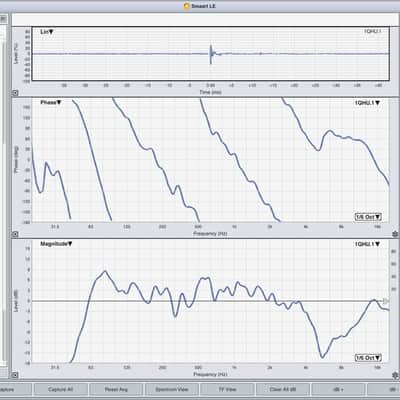The image size is (400, 400).
Task: Open the trace selector dropdown on the Phase graph
Action: tap(367, 103)
